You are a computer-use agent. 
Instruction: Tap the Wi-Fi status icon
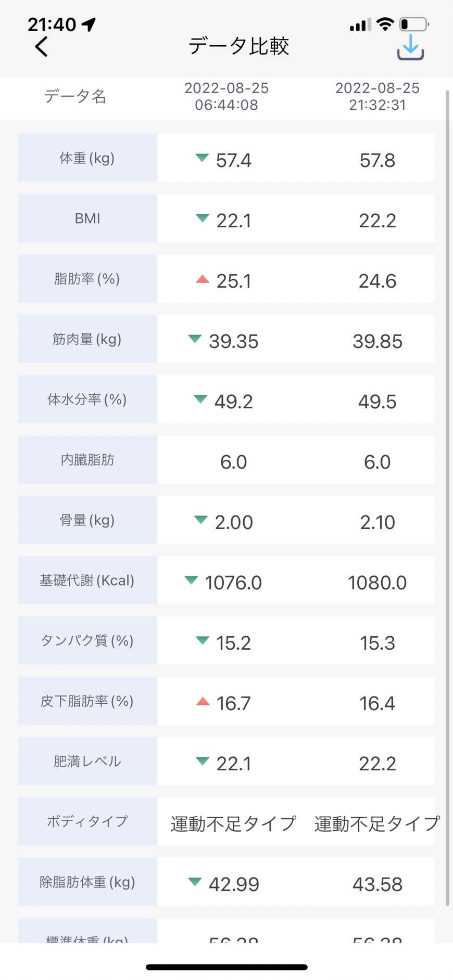(385, 24)
